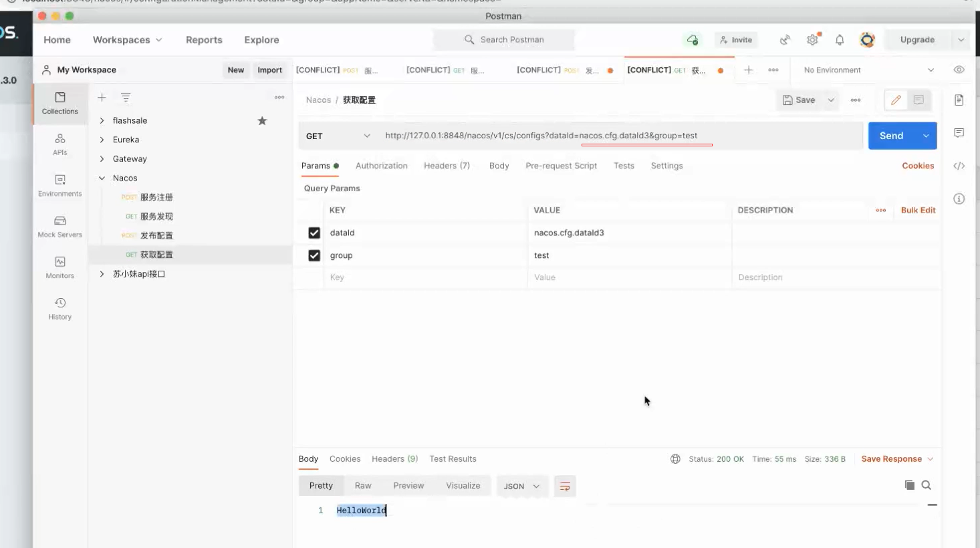Open the Cookies link

point(918,166)
